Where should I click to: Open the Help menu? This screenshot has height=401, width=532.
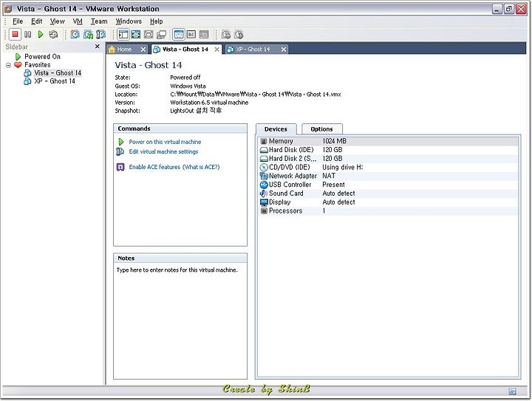[157, 21]
